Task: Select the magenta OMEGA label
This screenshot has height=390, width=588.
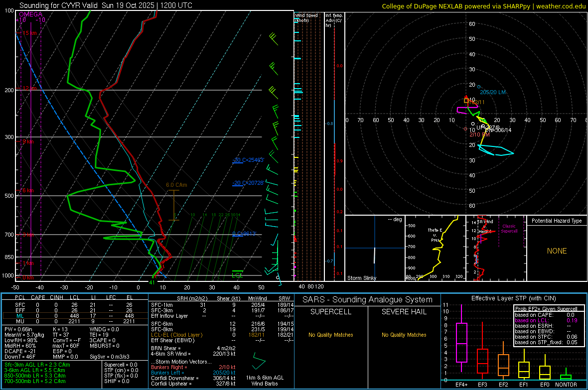Action: (31, 14)
